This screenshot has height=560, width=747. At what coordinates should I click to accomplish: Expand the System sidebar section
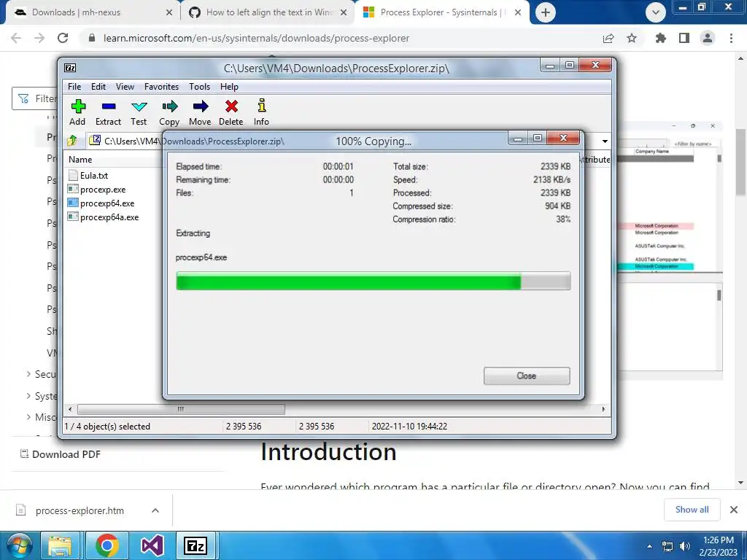(x=28, y=396)
